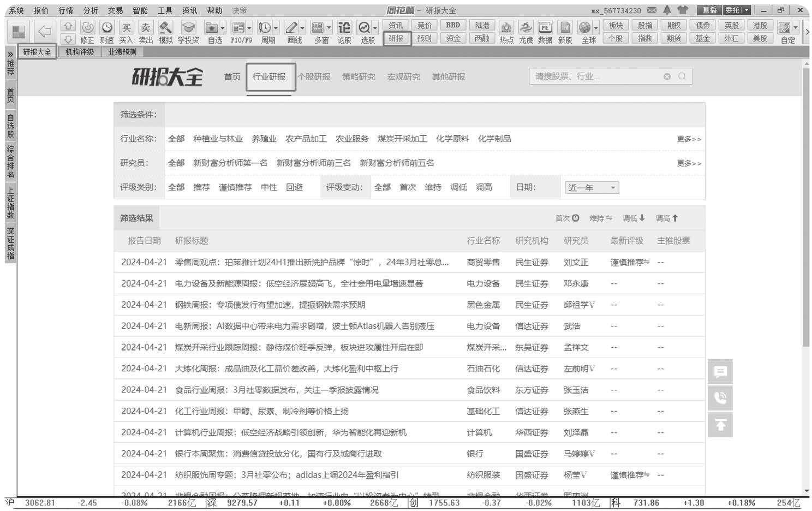The height and width of the screenshot is (511, 812).
Task: Clear the search box with the x icon
Action: coord(667,76)
